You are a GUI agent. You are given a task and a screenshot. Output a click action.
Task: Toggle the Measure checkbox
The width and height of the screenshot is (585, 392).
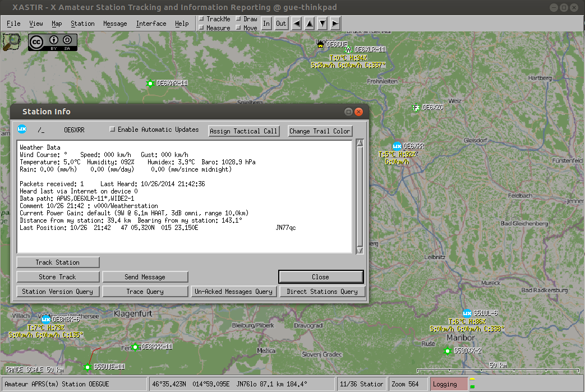201,27
